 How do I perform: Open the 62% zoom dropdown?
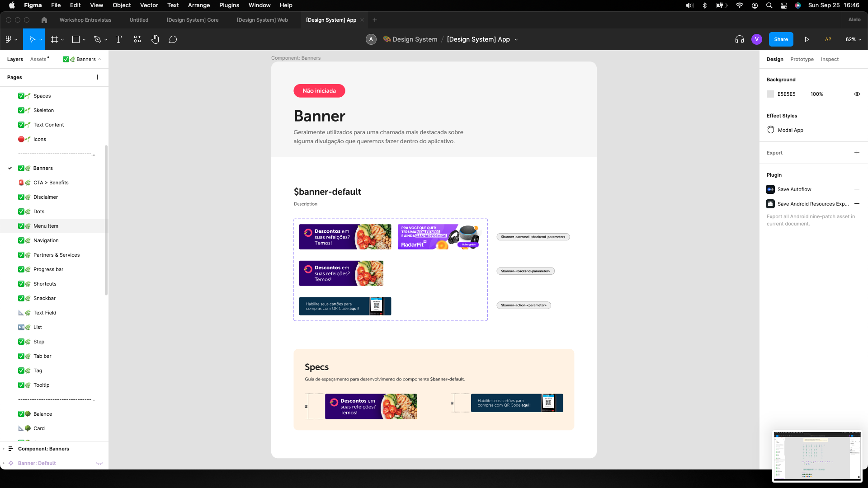click(853, 39)
